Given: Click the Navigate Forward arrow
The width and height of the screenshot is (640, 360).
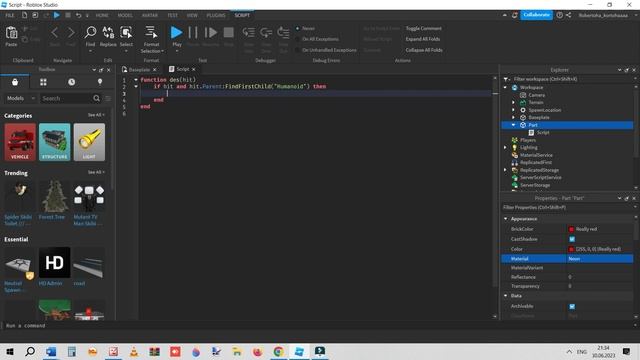Looking at the screenshot, I should coord(71,33).
